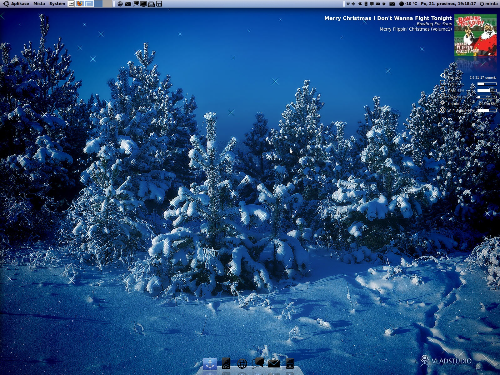500x375 pixels.
Task: Click the top white meter bar on desktop widget
Action: pyautogui.click(x=487, y=84)
